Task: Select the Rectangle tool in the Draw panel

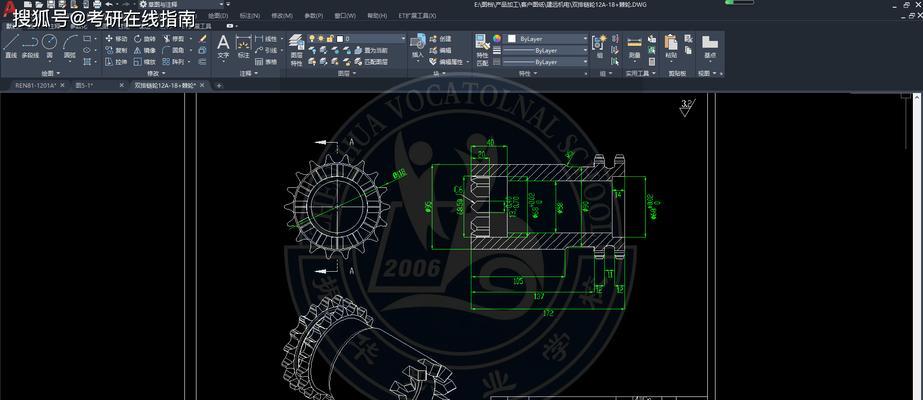Action: pyautogui.click(x=87, y=39)
